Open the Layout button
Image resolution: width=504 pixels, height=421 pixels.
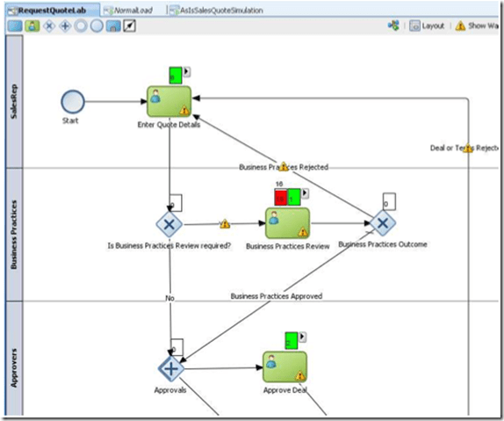tap(427, 26)
